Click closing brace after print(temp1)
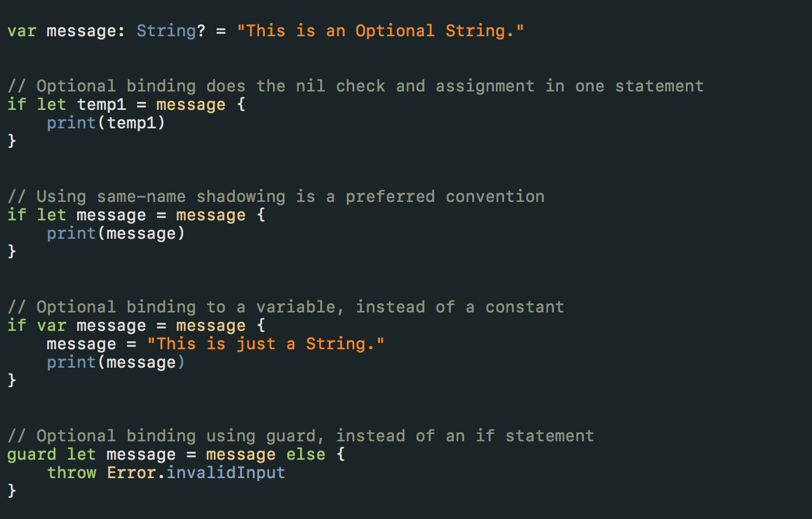Image resolution: width=812 pixels, height=519 pixels. click(12, 141)
